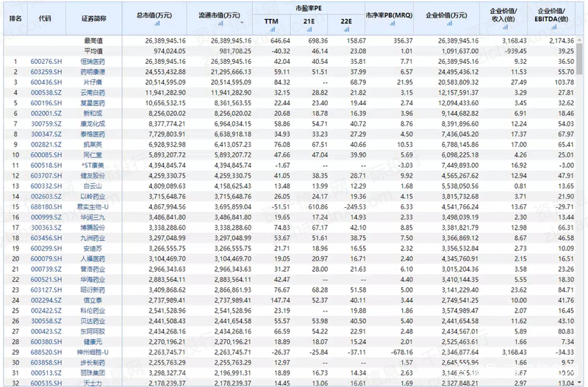This screenshot has width=588, height=387.
Task: Open stock code 002001.SZ
Action: [46, 114]
